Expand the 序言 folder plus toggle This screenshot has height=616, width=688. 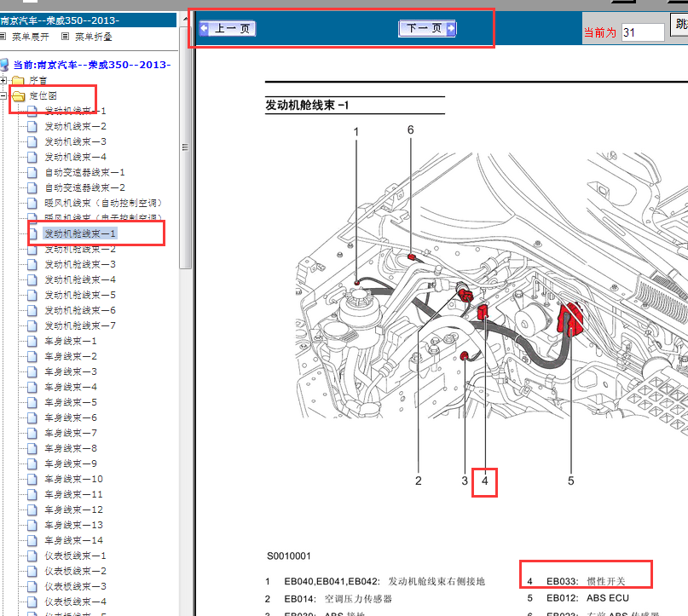pos(3,80)
